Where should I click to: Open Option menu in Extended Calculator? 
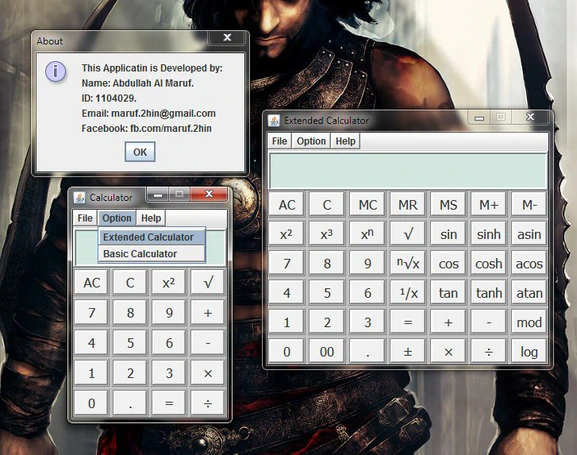[x=311, y=141]
